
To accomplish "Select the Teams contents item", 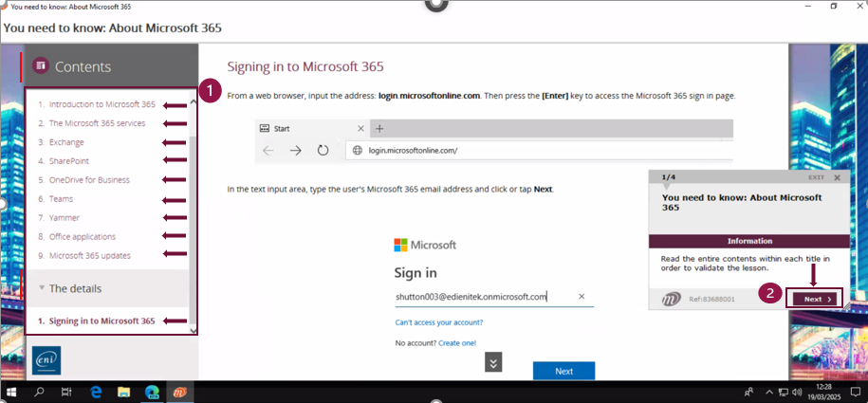I will click(x=61, y=198).
